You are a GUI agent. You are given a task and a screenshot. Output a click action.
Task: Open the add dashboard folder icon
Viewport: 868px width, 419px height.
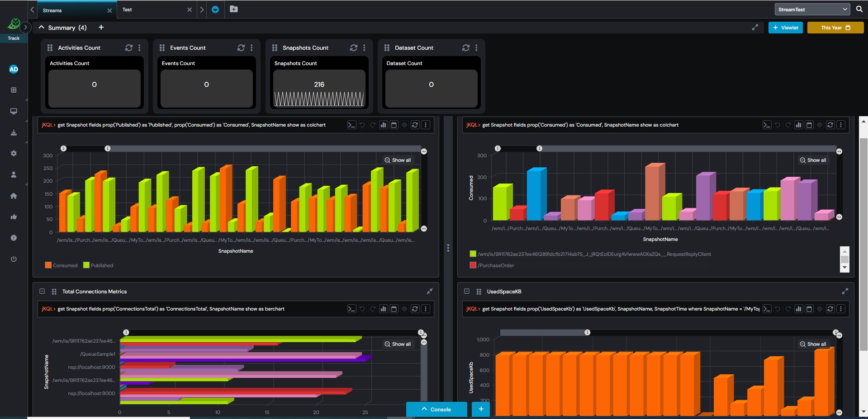tap(233, 9)
